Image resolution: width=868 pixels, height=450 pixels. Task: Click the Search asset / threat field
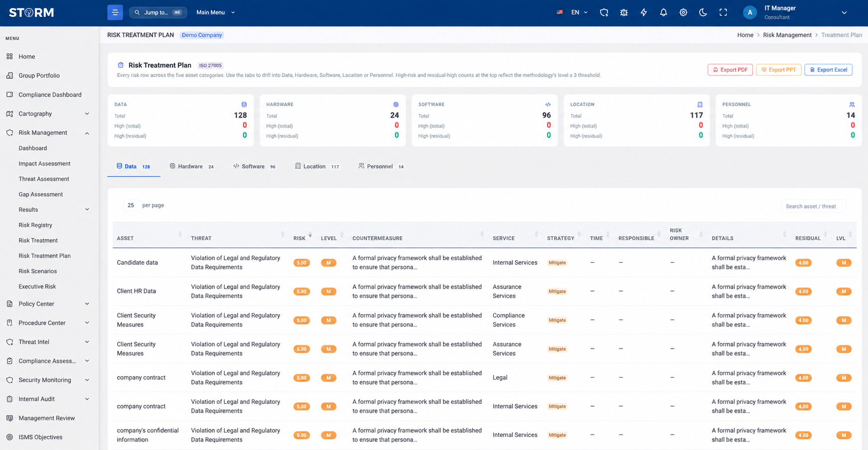pyautogui.click(x=813, y=206)
